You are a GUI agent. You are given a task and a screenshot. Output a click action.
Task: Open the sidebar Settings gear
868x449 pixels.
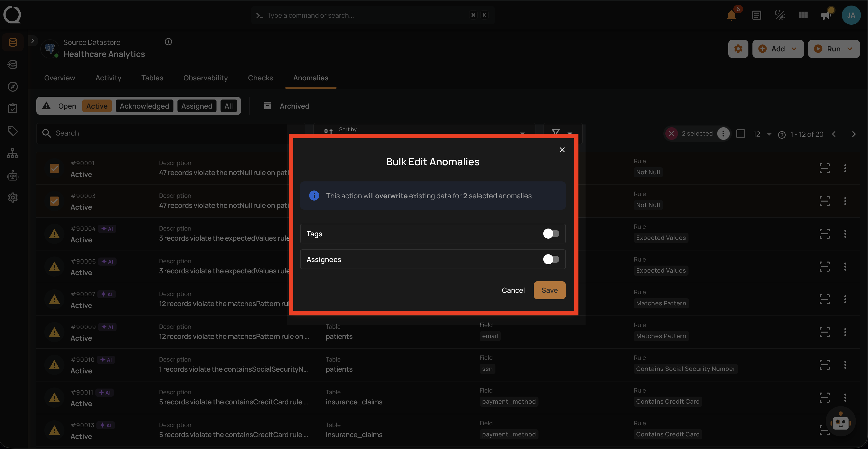[13, 198]
